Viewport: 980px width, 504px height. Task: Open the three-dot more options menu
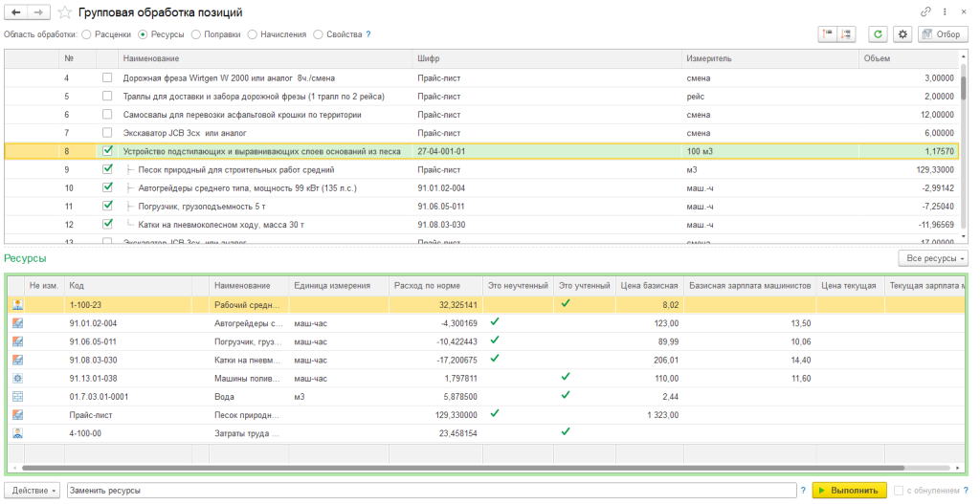[947, 11]
